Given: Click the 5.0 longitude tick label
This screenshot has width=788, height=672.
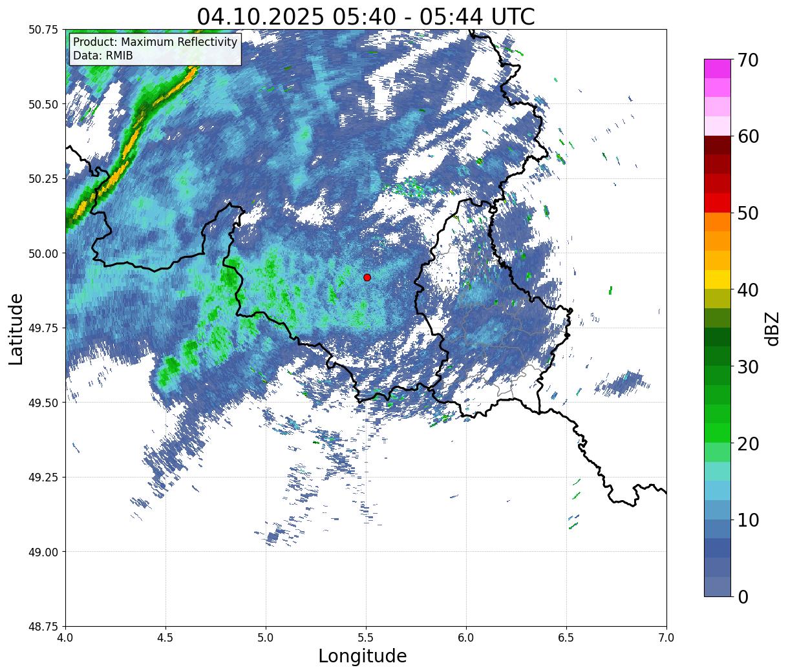Looking at the screenshot, I should [x=266, y=638].
